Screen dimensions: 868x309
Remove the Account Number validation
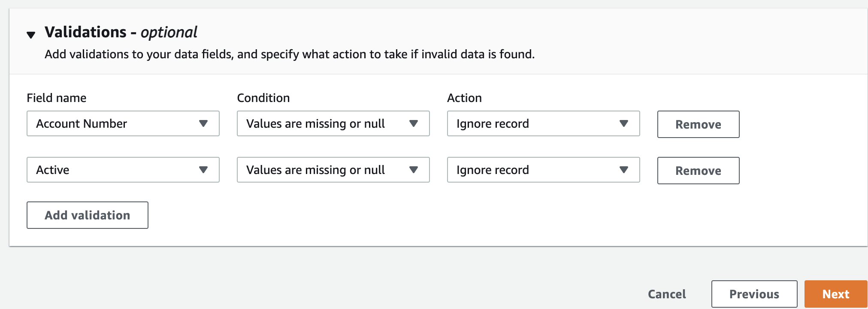click(698, 124)
